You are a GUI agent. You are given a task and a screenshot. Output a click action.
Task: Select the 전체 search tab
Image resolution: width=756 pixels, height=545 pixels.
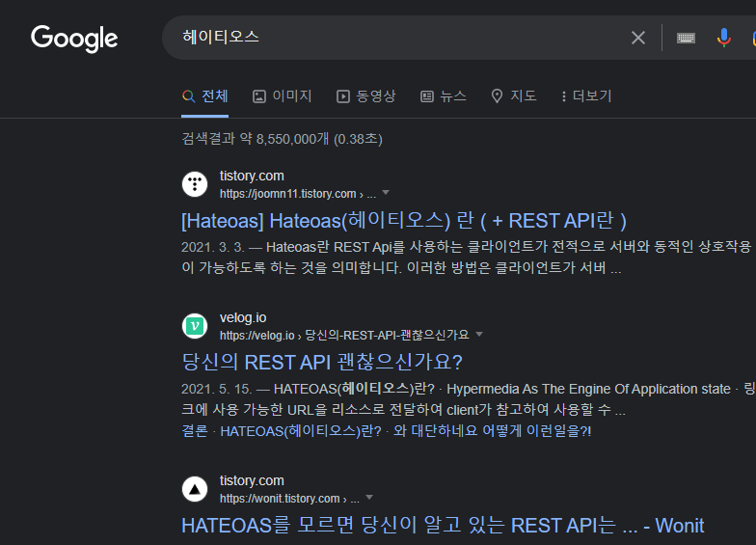[204, 96]
